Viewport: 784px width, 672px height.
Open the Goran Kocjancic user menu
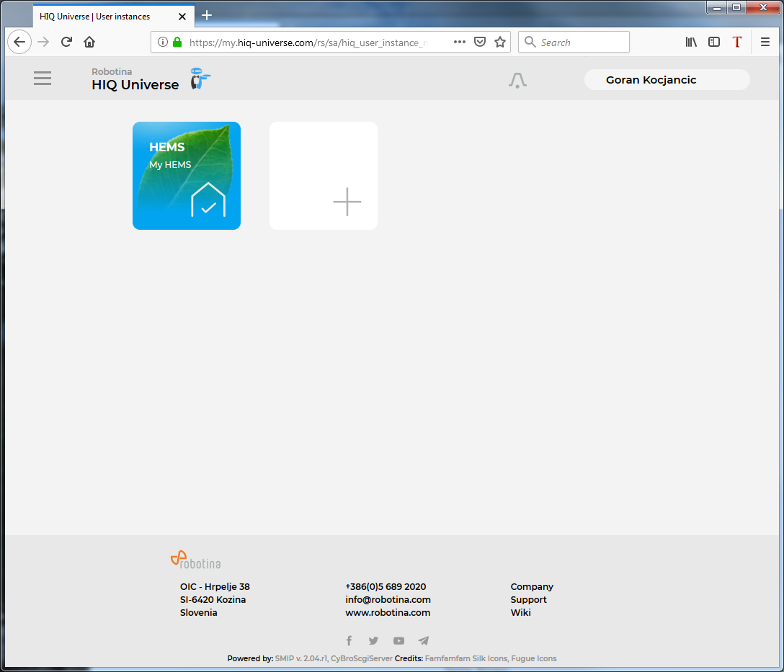coord(667,80)
